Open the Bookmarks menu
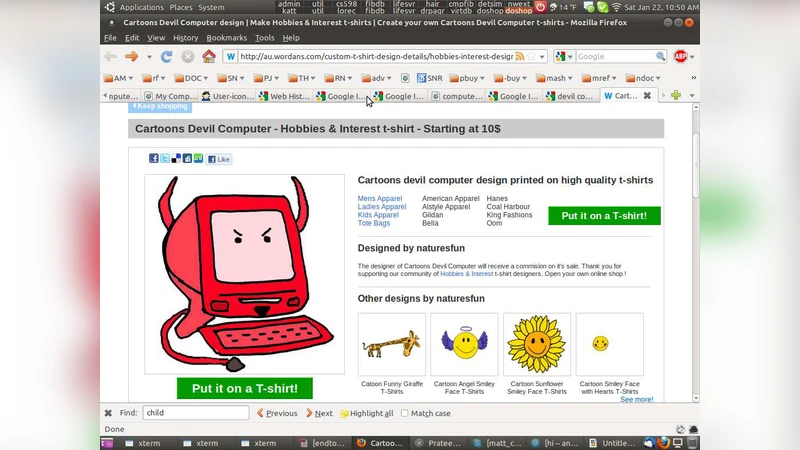This screenshot has width=800, height=450. tap(226, 38)
